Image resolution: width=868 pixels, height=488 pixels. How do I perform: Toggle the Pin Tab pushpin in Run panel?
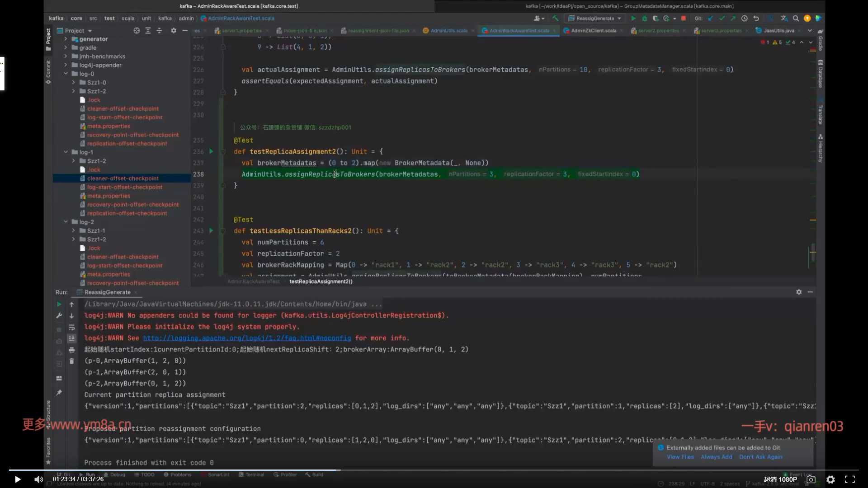coord(59,393)
